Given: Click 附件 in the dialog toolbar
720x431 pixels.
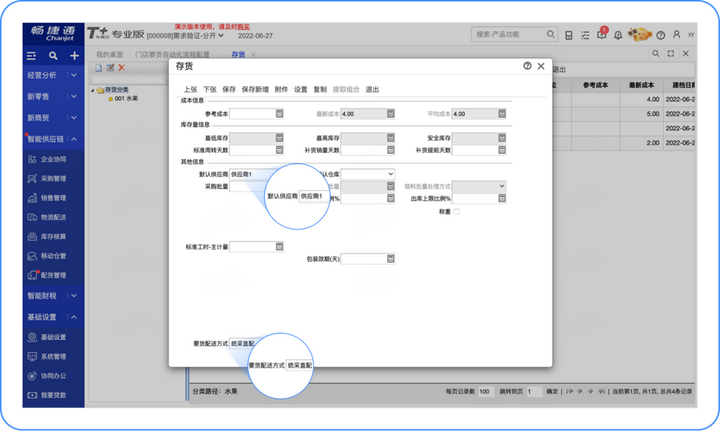Looking at the screenshot, I should [281, 90].
